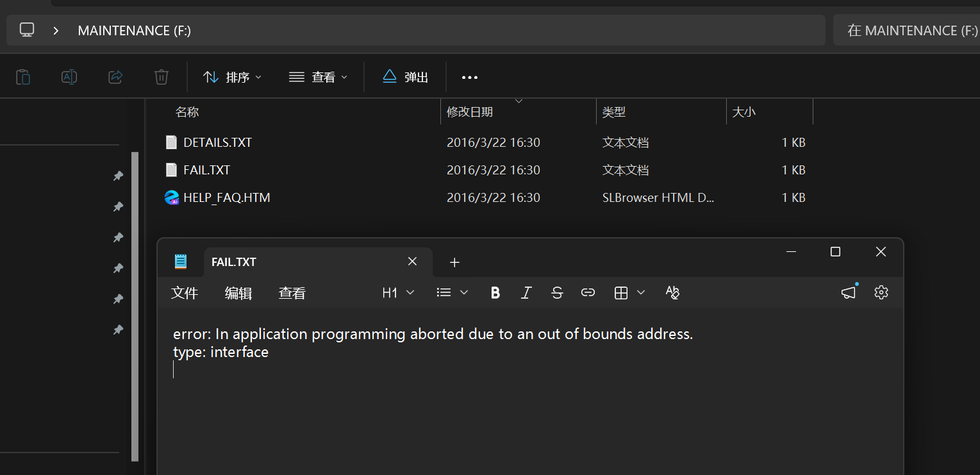Click the clear formatting icon in Notepad

pyautogui.click(x=672, y=293)
